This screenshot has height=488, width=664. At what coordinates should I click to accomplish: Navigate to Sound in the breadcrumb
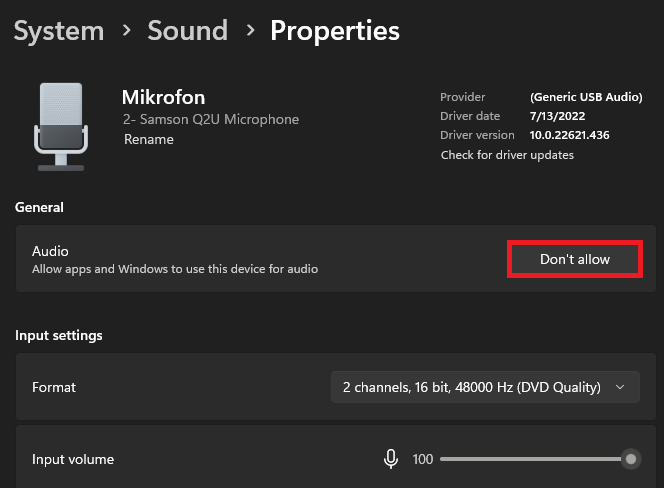187,31
